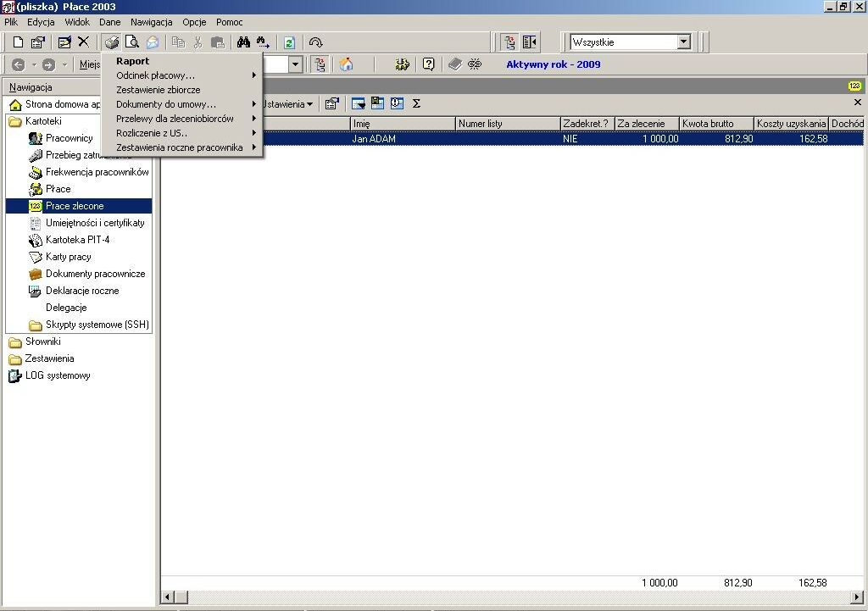Image resolution: width=868 pixels, height=611 pixels.
Task: Toggle navigation tree icon in top toolbar
Action: point(509,42)
